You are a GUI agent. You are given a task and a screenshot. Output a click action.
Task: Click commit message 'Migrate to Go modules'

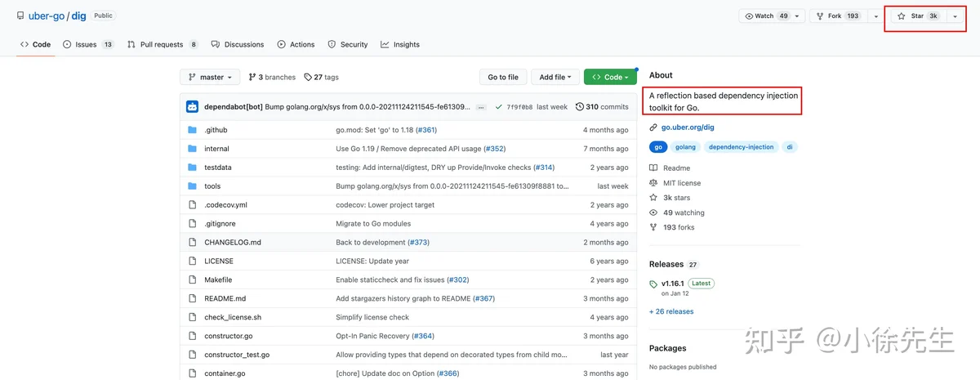[373, 224]
